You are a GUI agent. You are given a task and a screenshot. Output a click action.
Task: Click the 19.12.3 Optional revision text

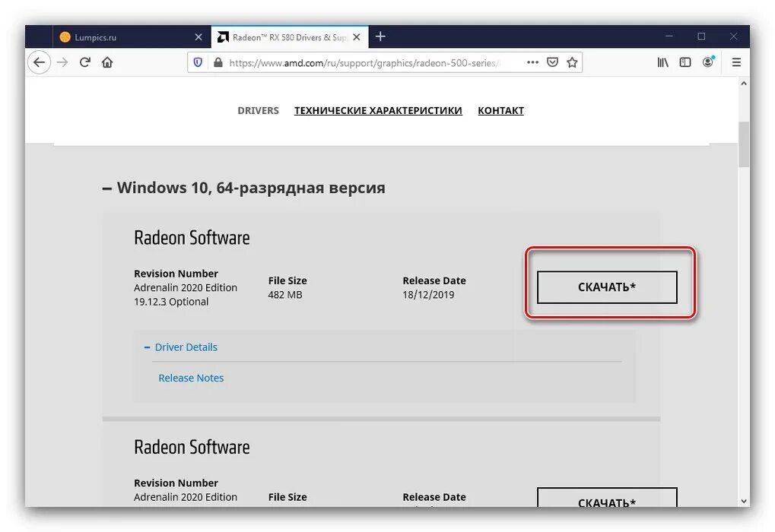click(171, 302)
